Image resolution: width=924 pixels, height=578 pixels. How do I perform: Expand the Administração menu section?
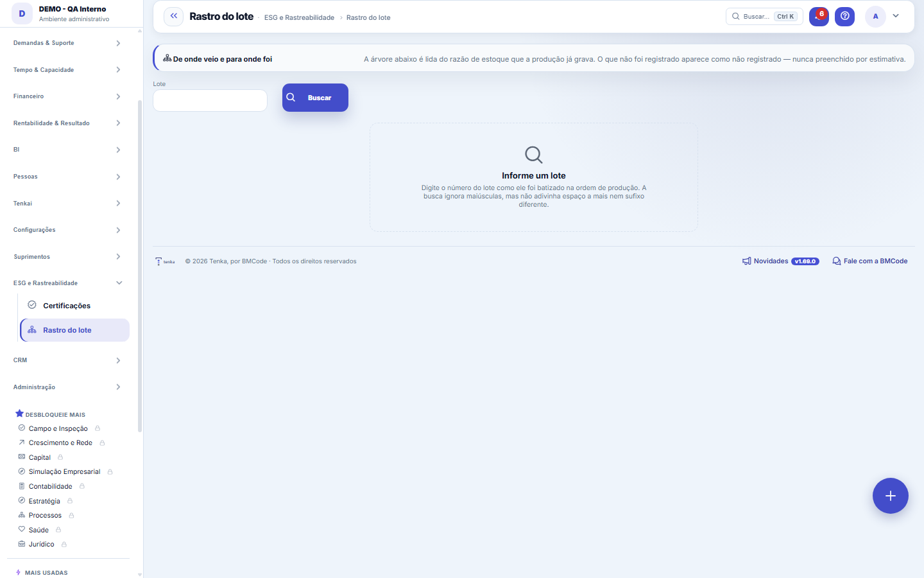[67, 387]
